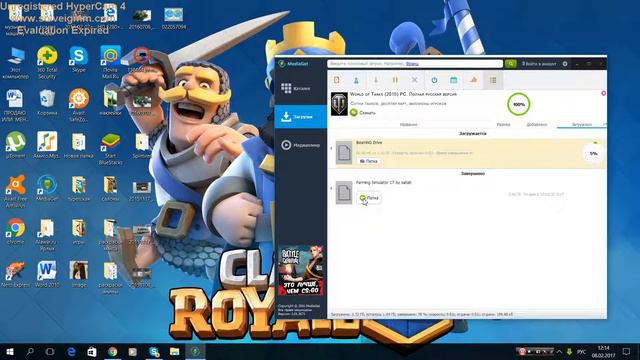640x360 pixels.
Task: Click World of Tanks thumbnail image
Action: click(339, 104)
